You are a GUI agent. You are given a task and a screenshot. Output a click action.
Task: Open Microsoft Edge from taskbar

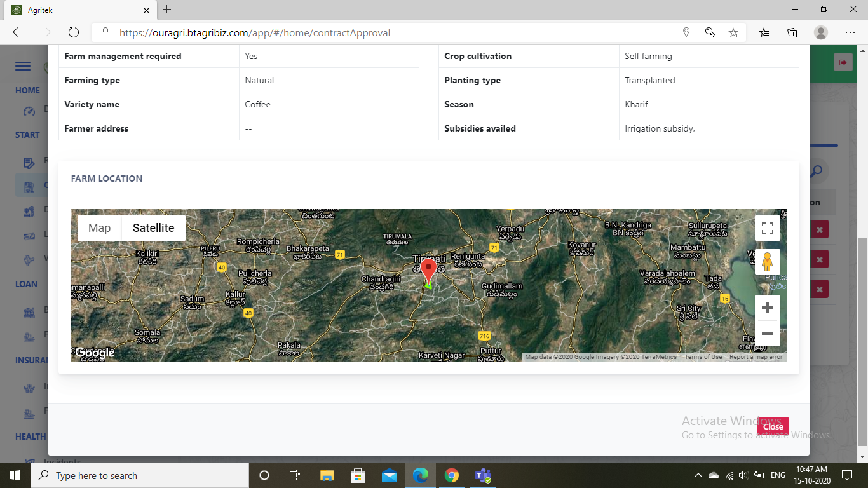tap(420, 475)
